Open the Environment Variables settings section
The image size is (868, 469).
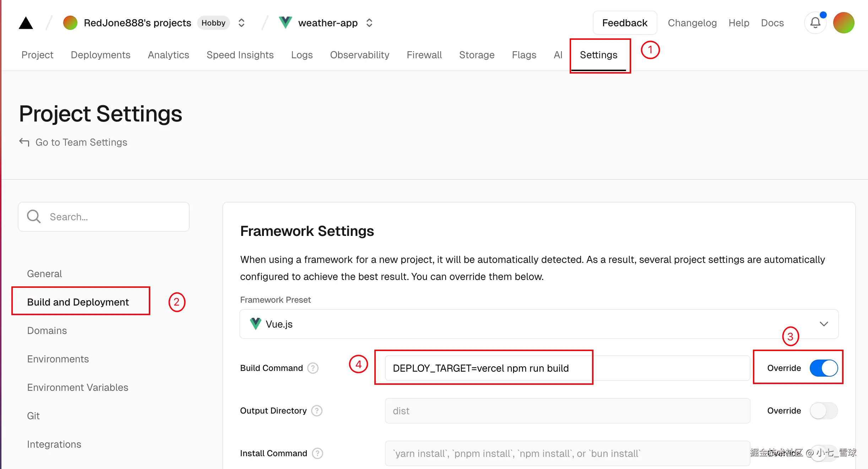point(77,387)
